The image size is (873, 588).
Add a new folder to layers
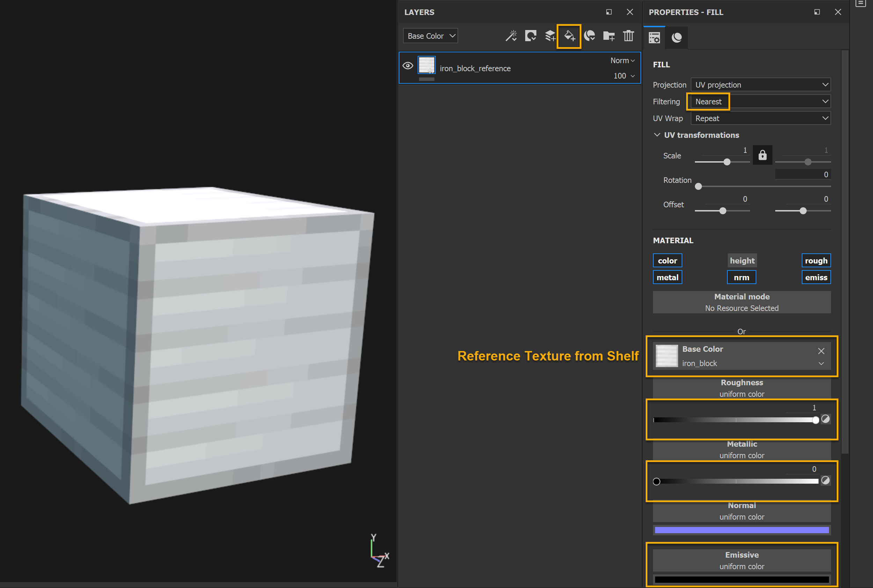(609, 36)
